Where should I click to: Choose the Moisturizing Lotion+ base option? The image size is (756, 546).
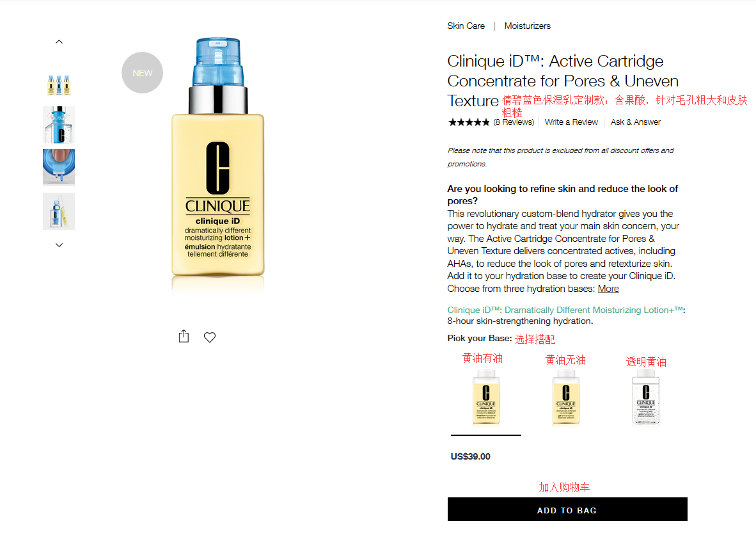486,398
